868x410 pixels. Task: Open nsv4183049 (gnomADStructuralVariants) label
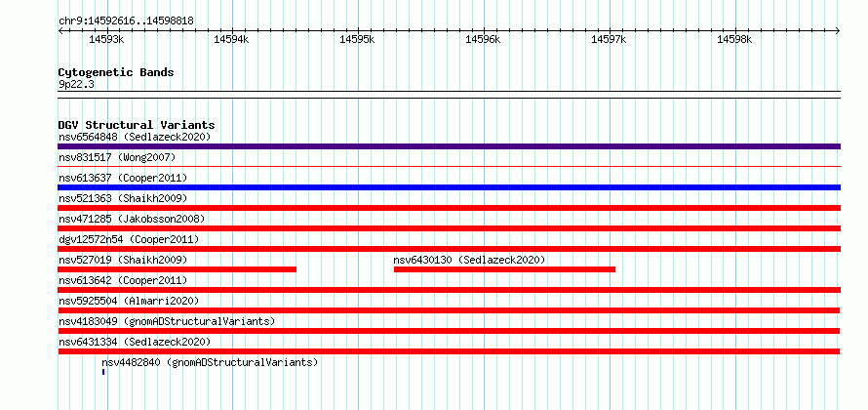click(x=167, y=321)
